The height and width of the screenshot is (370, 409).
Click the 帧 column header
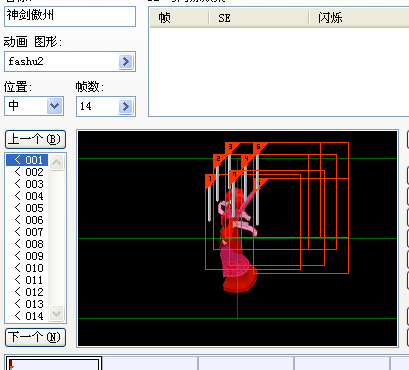(x=179, y=18)
